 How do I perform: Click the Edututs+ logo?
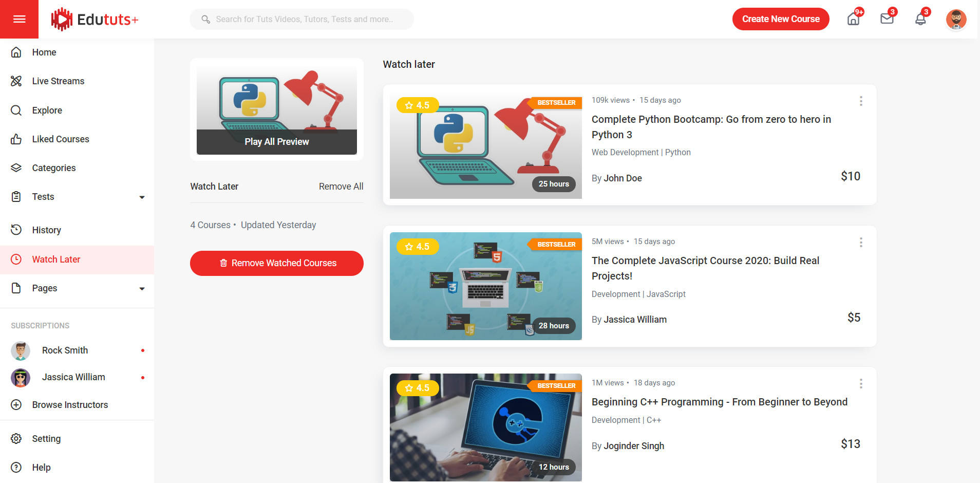tap(95, 20)
